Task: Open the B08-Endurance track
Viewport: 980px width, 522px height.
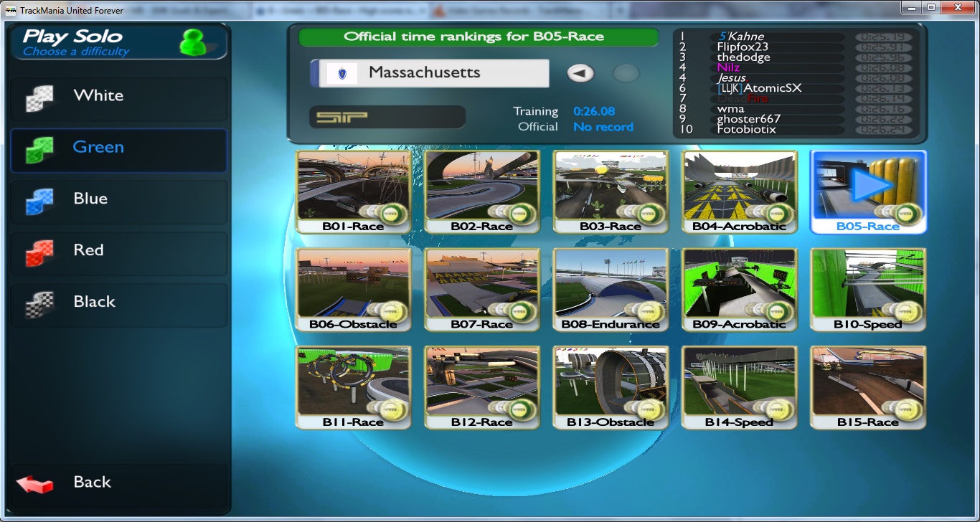Action: point(611,289)
